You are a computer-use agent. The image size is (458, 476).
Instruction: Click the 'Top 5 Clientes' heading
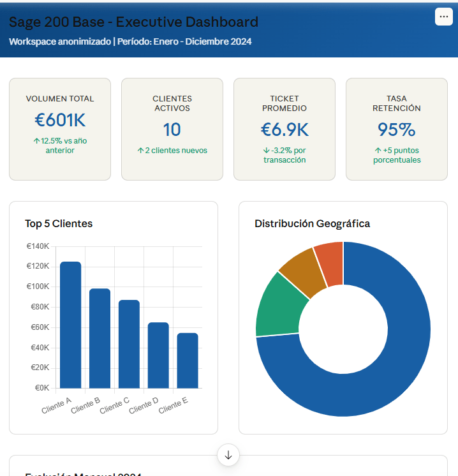point(59,224)
